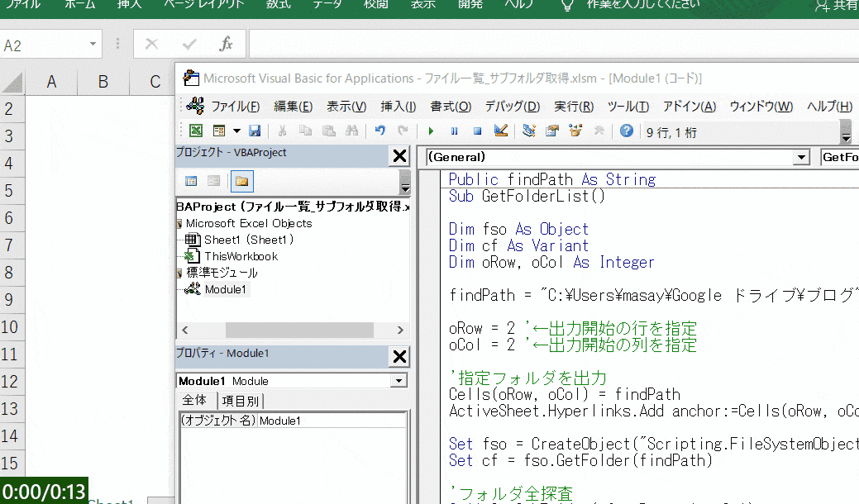
Task: Click the GetFo procedure dropdown box
Action: click(x=840, y=157)
